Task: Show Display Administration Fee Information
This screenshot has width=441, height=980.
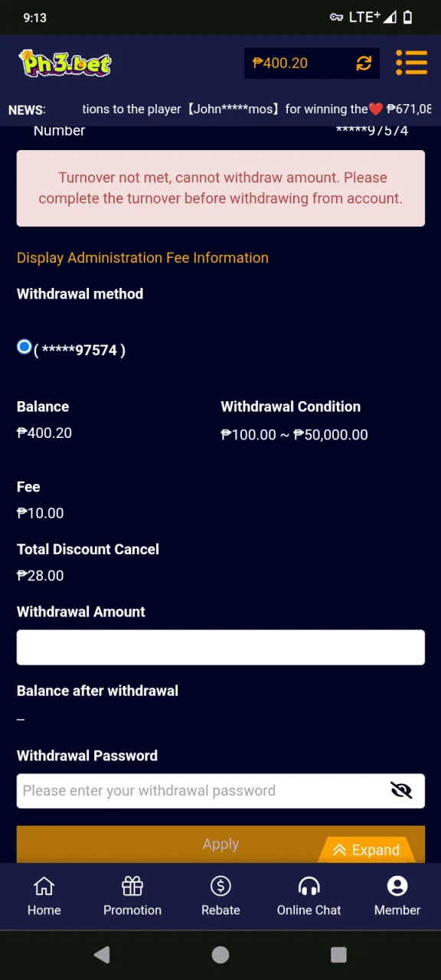Action: pos(142,258)
